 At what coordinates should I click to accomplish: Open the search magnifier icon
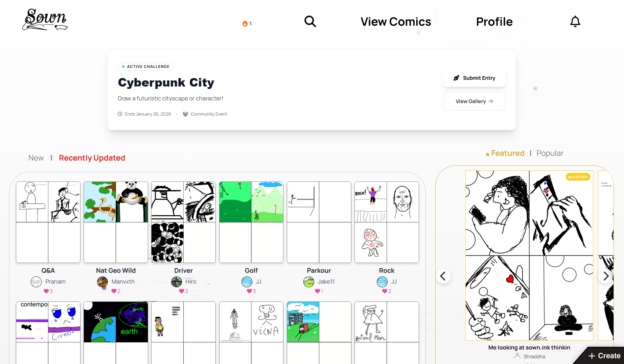(x=310, y=22)
